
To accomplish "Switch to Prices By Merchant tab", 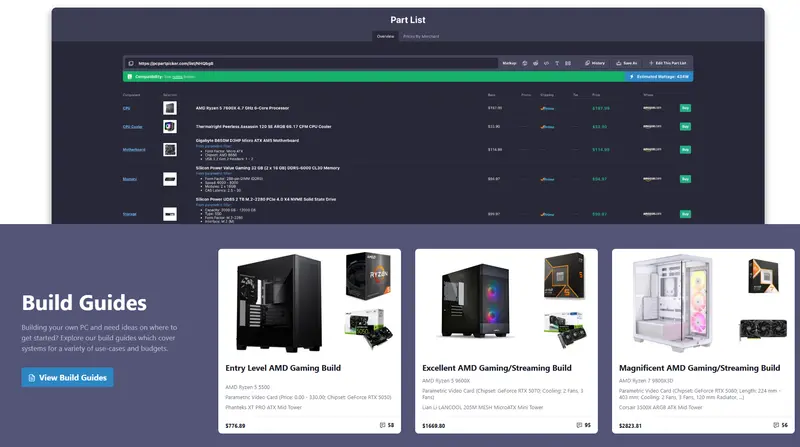I will pyautogui.click(x=421, y=36).
